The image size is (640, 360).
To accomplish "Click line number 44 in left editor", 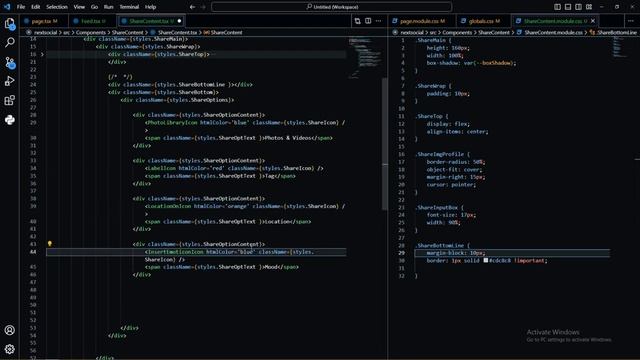I will (x=33, y=252).
